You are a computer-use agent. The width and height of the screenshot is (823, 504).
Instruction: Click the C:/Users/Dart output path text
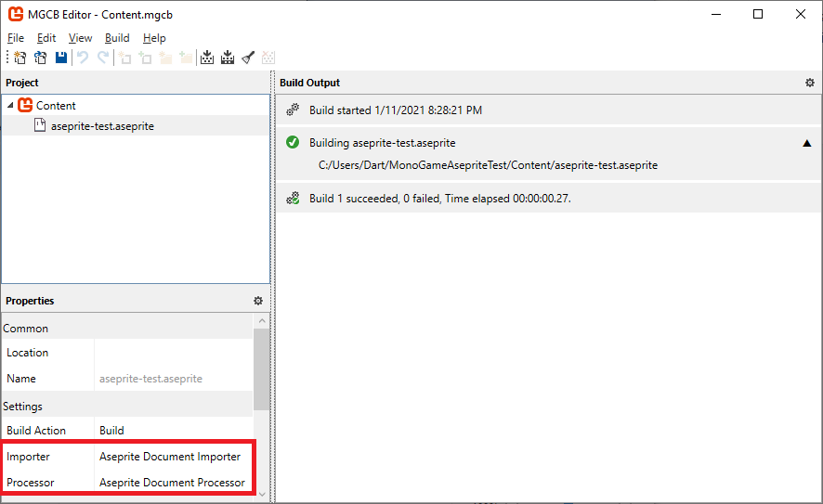click(488, 165)
